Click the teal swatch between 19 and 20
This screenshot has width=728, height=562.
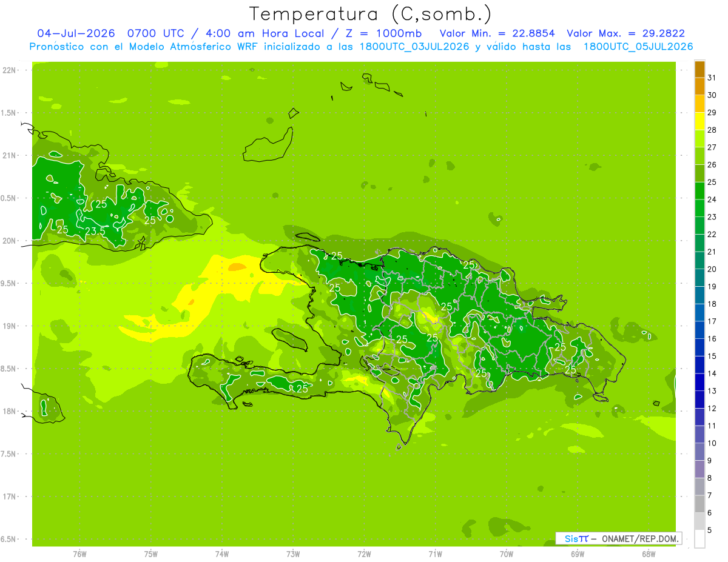[x=699, y=278]
